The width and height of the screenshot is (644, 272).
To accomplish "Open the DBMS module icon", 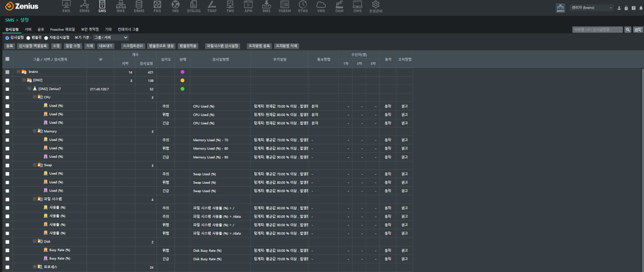I will 139,6.
